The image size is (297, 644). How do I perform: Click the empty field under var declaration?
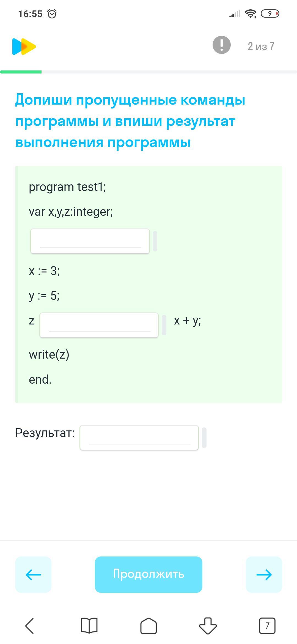pyautogui.click(x=90, y=241)
